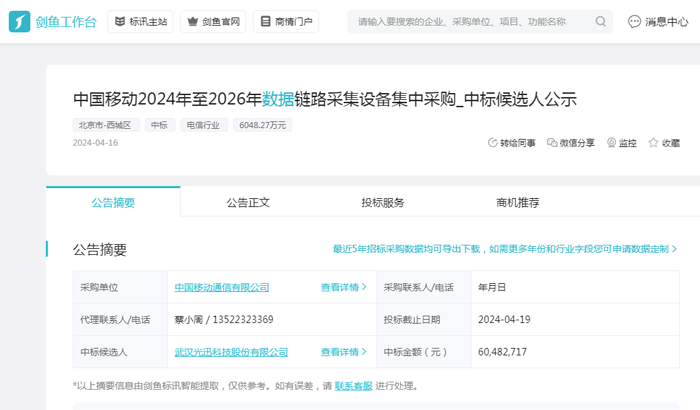Image resolution: width=700 pixels, height=410 pixels.
Task: Open 商情门户 portal button
Action: coord(285,21)
